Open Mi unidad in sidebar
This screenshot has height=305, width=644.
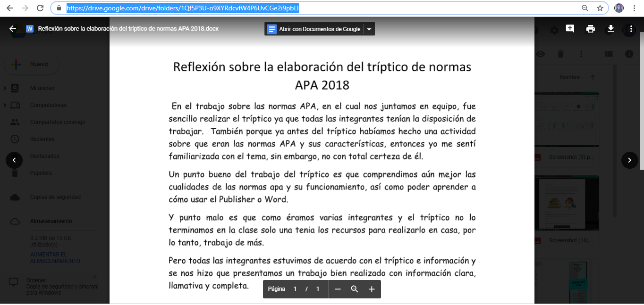pos(42,88)
